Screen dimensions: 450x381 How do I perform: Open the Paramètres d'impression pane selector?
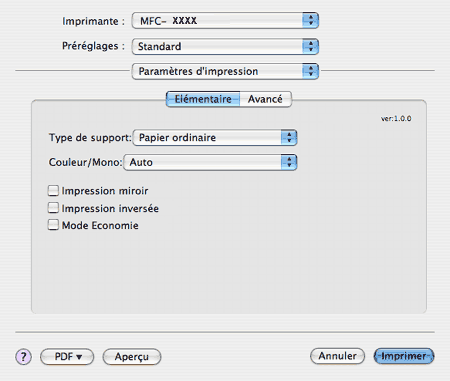tap(225, 71)
